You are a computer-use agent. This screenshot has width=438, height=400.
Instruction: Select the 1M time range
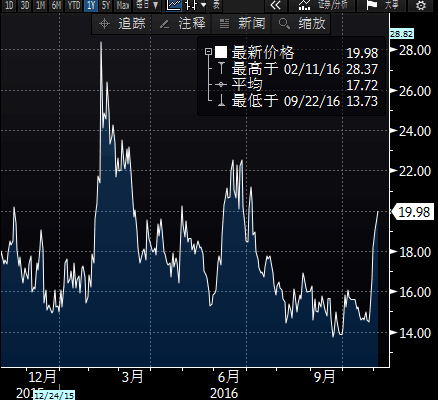(41, 5)
